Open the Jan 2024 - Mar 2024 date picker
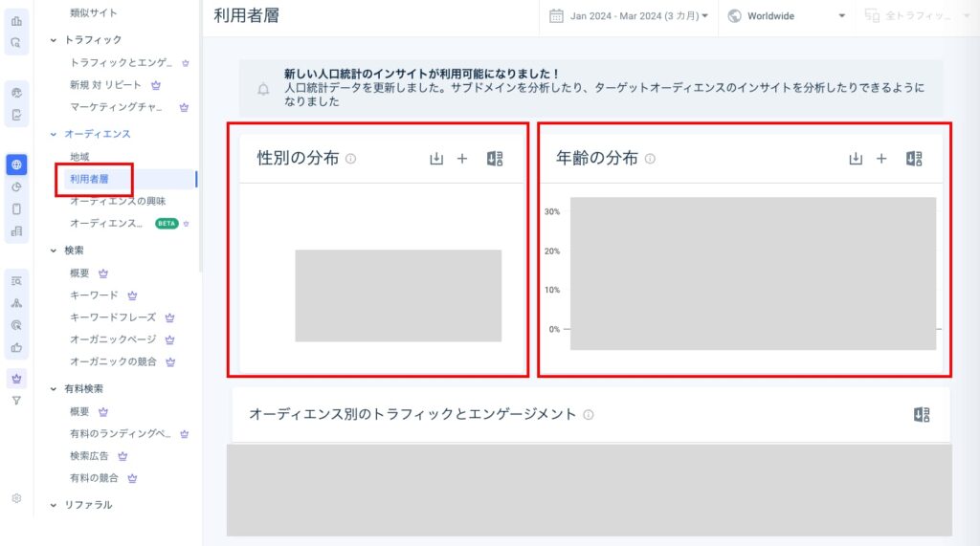 [629, 16]
